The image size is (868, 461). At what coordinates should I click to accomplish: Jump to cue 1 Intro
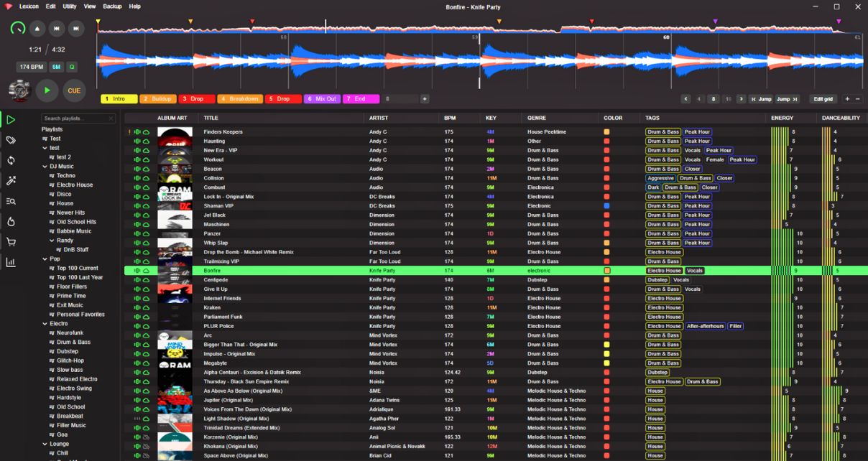pyautogui.click(x=119, y=99)
